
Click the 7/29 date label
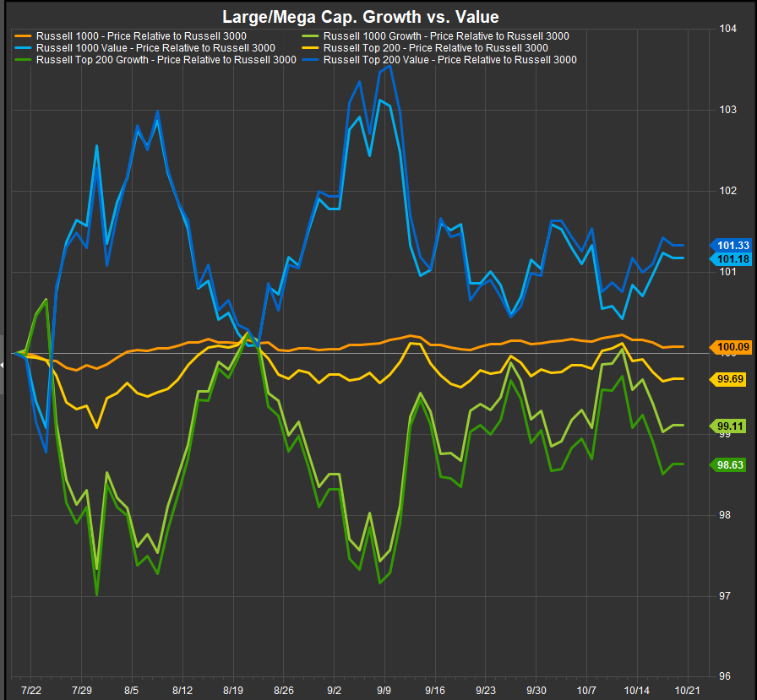point(82,691)
